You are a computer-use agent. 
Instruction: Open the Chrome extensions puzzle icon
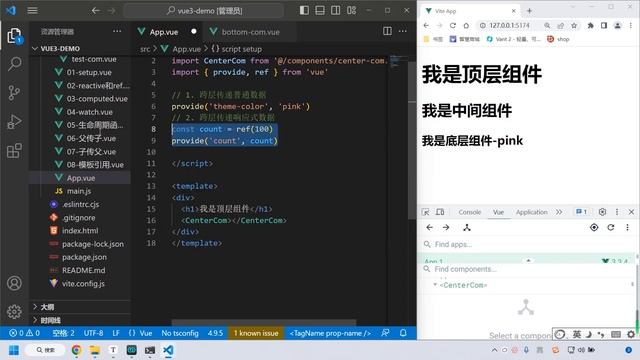coord(591,25)
